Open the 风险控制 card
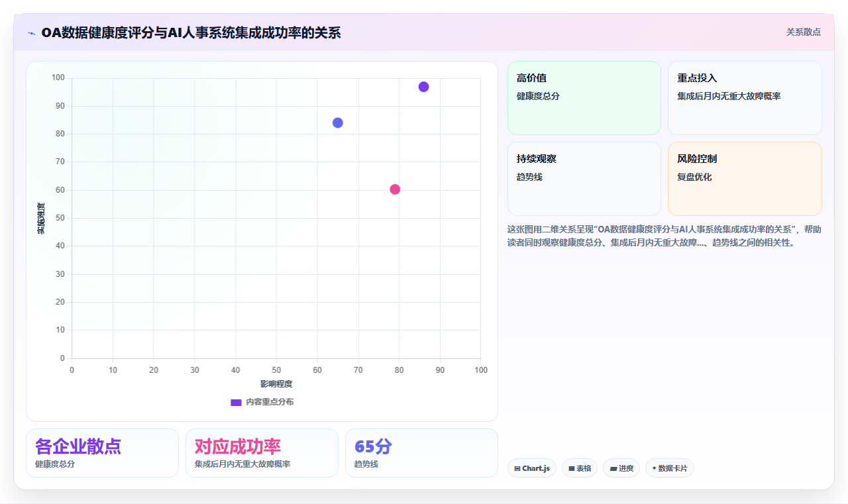Viewport: 848px width, 504px height. [745, 179]
